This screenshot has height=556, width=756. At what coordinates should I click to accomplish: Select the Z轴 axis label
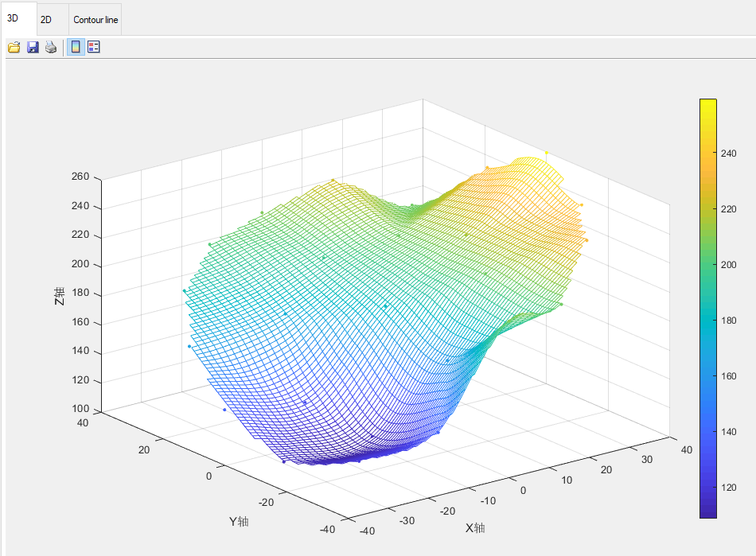tap(60, 297)
